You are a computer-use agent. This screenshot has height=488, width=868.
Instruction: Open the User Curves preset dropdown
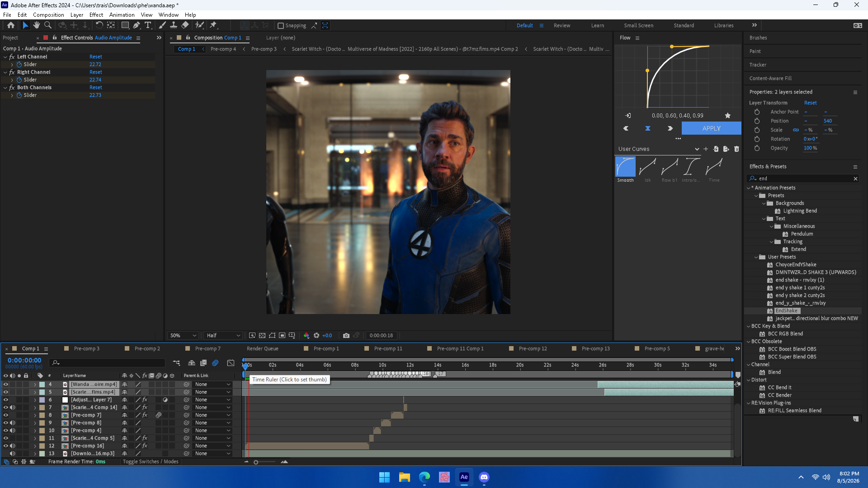click(x=659, y=149)
